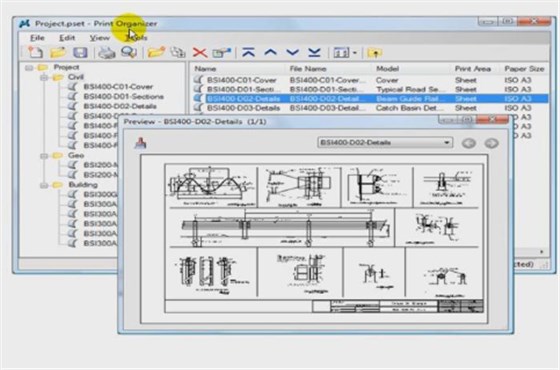The width and height of the screenshot is (560, 370).
Task: Move selected item down one position
Action: click(x=292, y=52)
